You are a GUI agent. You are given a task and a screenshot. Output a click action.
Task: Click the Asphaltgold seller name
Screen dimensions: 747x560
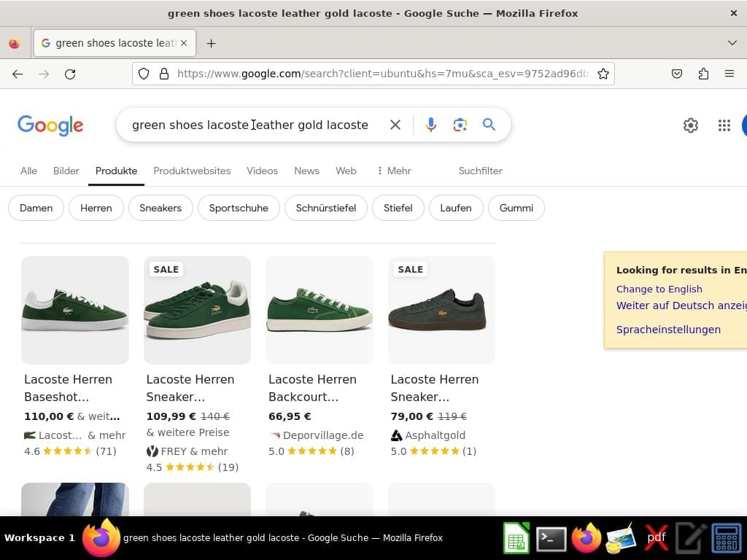pos(435,435)
